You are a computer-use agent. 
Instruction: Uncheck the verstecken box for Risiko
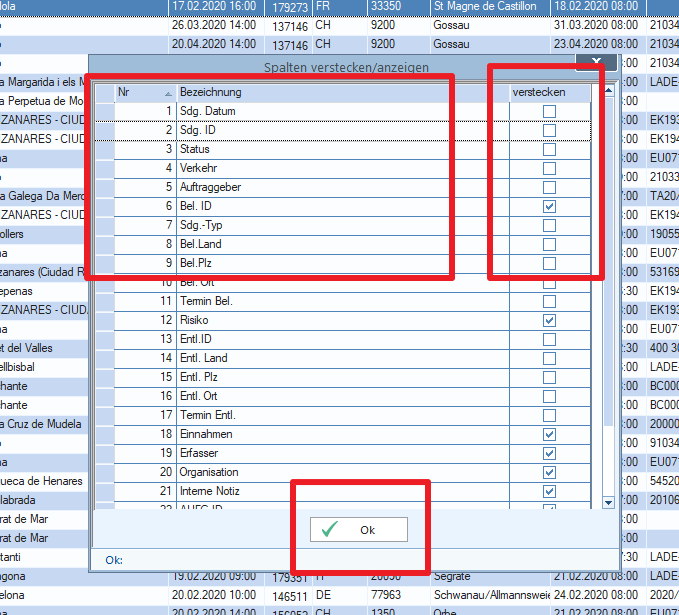(x=549, y=320)
